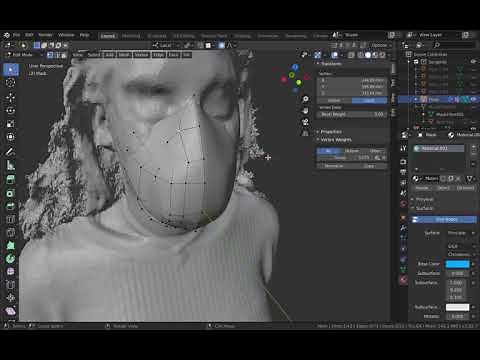Open the Modifiers wrench properties tab

tap(403, 228)
